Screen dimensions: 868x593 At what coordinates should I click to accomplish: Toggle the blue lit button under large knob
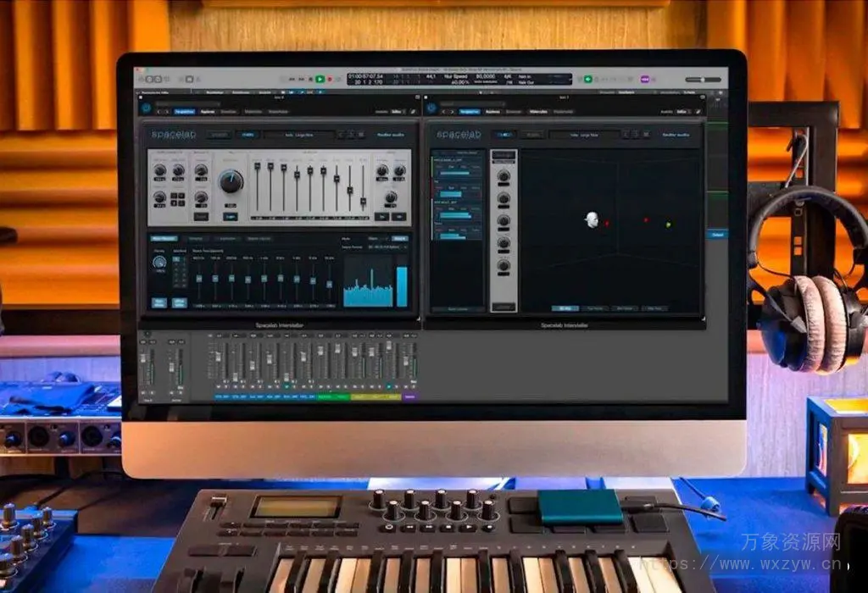[230, 216]
